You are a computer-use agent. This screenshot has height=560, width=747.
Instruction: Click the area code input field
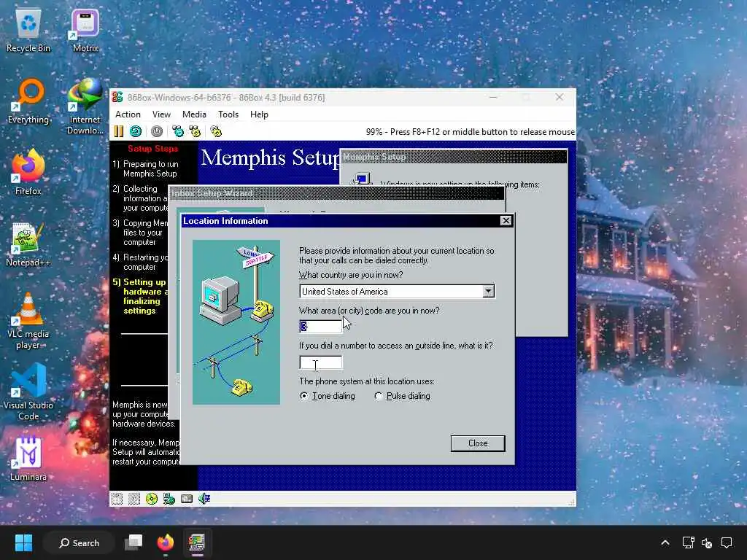321,326
